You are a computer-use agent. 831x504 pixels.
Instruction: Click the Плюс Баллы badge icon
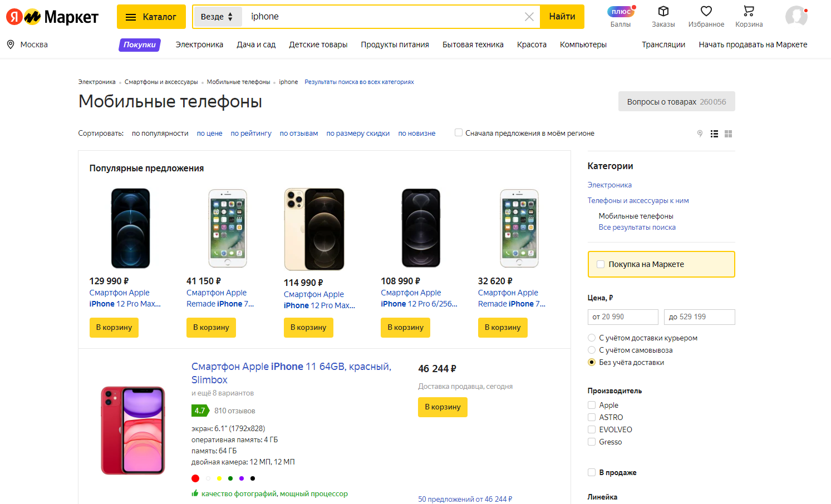coord(621,12)
